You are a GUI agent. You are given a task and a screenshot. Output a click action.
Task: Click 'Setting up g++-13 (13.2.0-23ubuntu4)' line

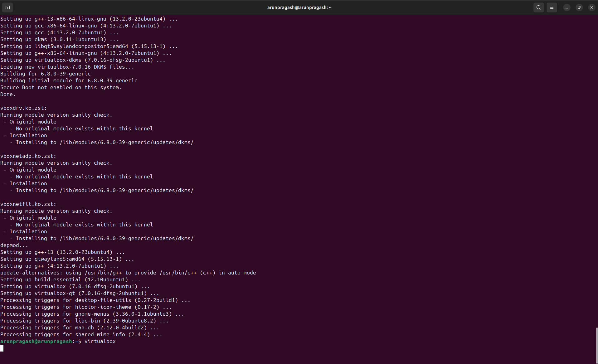62,252
